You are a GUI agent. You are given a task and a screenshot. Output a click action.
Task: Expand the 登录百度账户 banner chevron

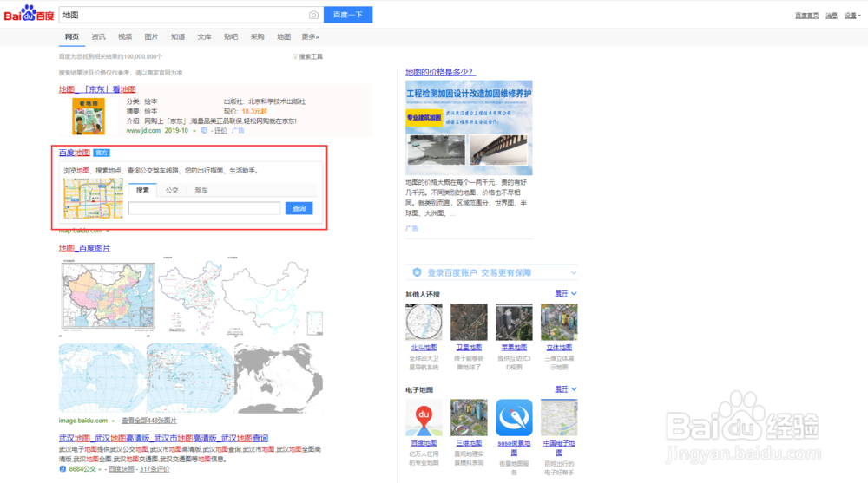[574, 273]
